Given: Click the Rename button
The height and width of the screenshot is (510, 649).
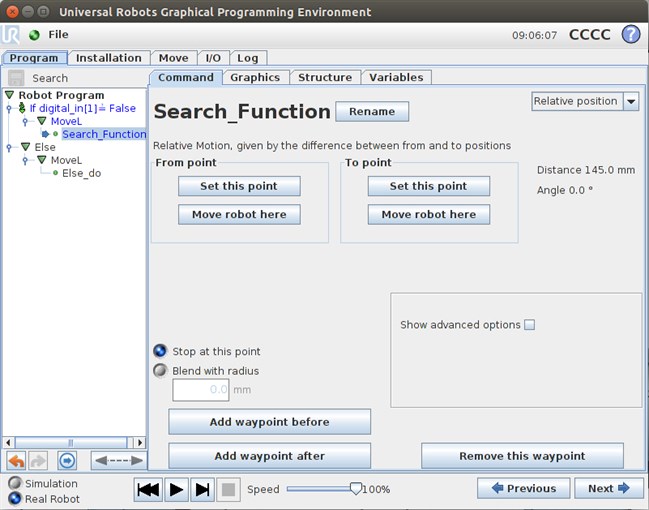Looking at the screenshot, I should [x=372, y=111].
